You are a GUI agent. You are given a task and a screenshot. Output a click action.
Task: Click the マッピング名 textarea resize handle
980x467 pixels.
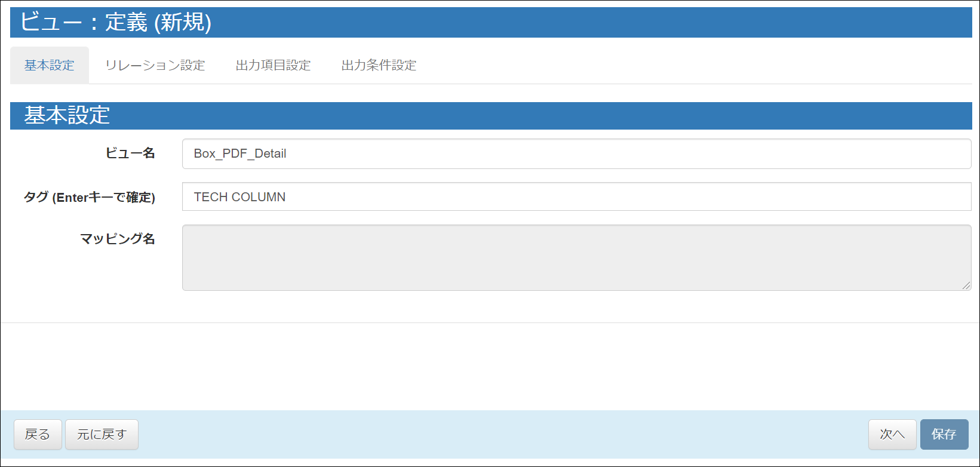click(x=966, y=285)
